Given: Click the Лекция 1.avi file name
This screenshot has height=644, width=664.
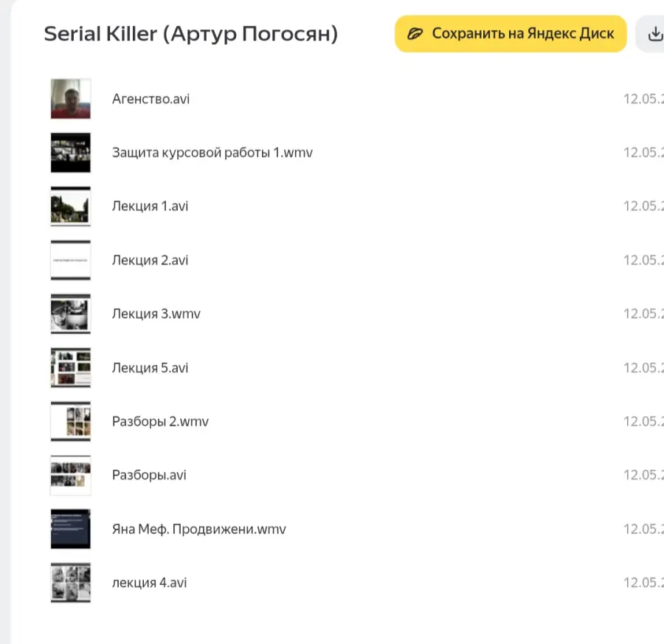Looking at the screenshot, I should 150,206.
